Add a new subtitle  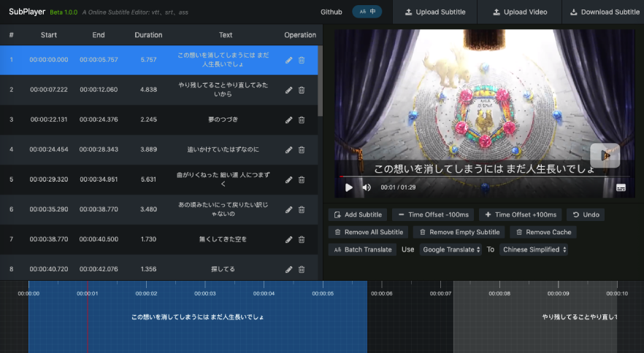[x=358, y=214]
